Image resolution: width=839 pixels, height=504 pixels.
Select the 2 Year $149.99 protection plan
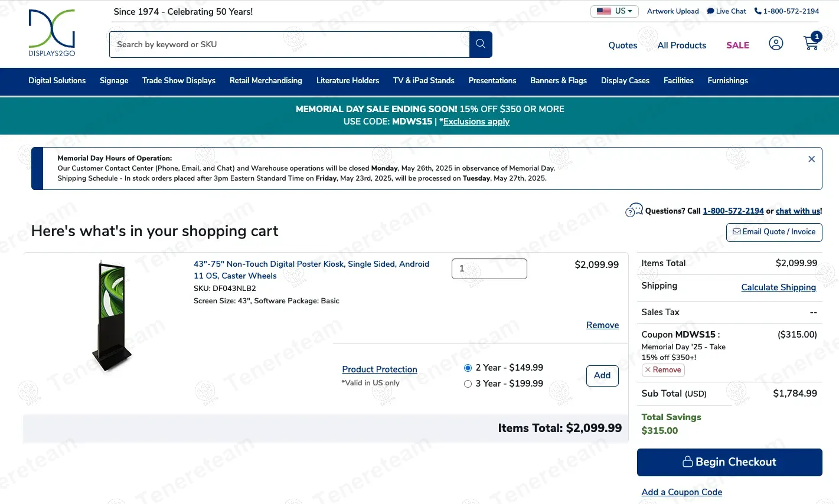(468, 368)
